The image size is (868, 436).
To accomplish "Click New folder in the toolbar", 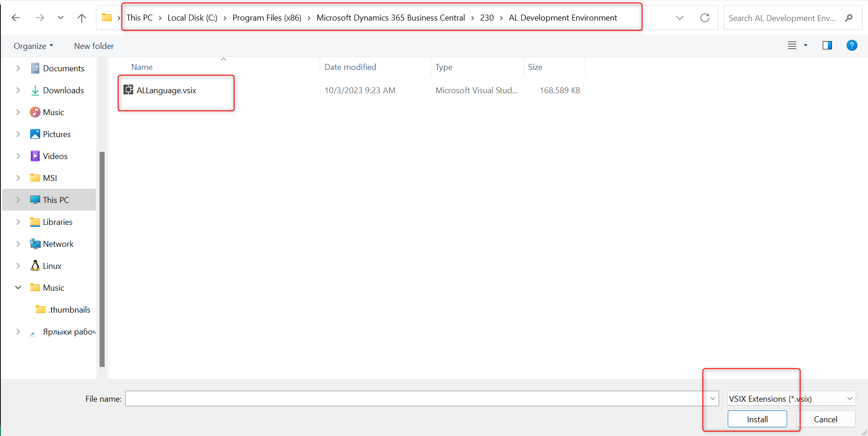I will 94,46.
